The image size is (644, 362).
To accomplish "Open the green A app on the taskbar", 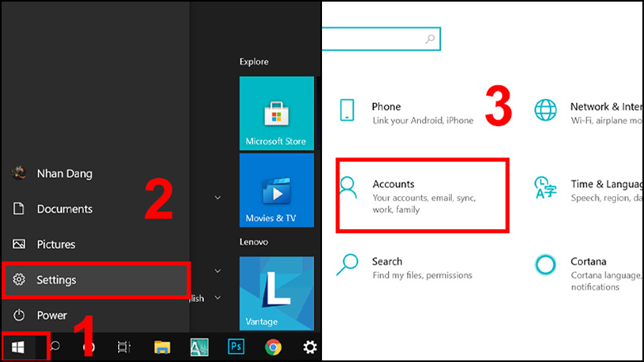I will [199, 347].
